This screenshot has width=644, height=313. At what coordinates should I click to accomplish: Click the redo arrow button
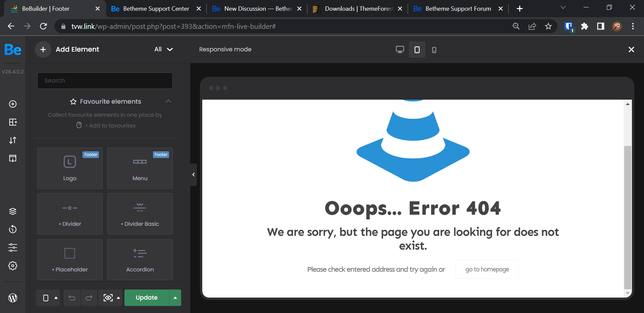(89, 298)
